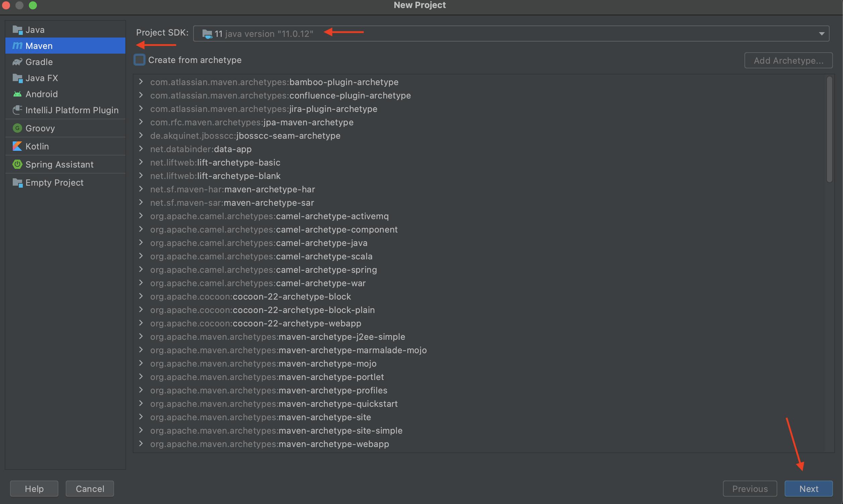Image resolution: width=843 pixels, height=504 pixels.
Task: Click the Kotlin logo icon
Action: pyautogui.click(x=17, y=146)
